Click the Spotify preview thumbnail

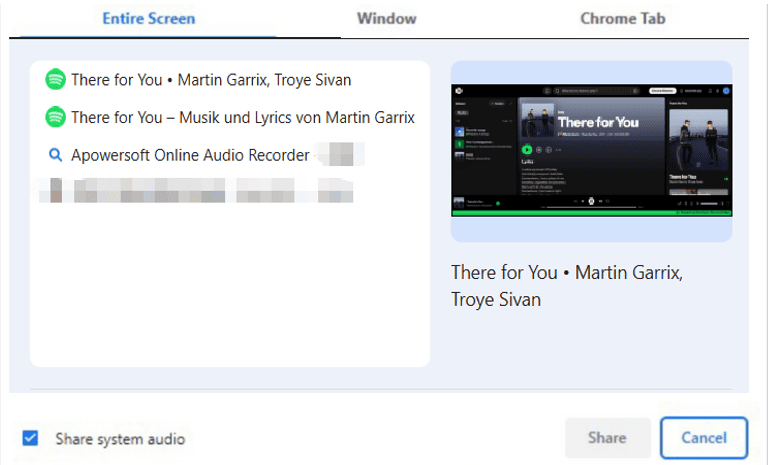pyautogui.click(x=592, y=150)
